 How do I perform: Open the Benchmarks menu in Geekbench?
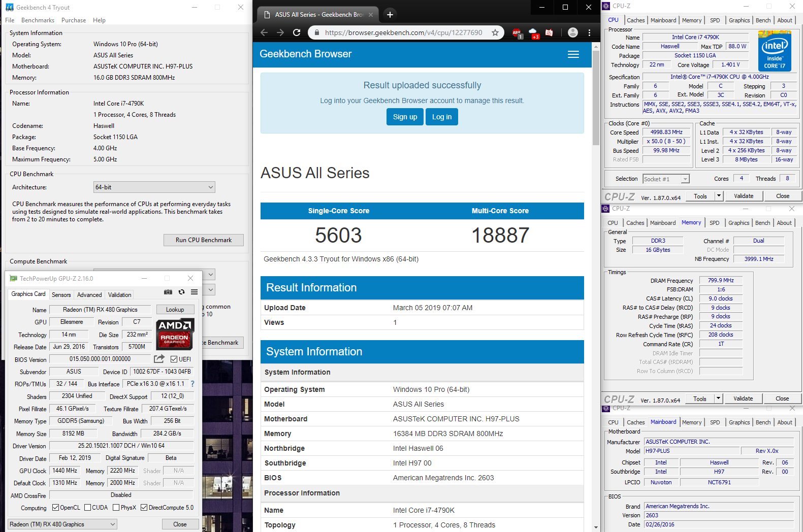pos(38,20)
